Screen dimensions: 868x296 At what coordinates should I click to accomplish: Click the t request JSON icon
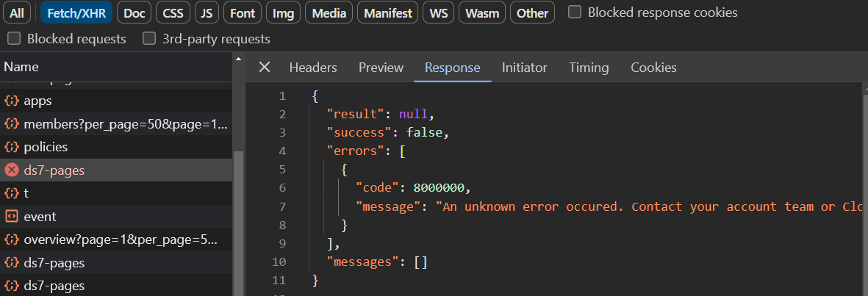point(12,193)
